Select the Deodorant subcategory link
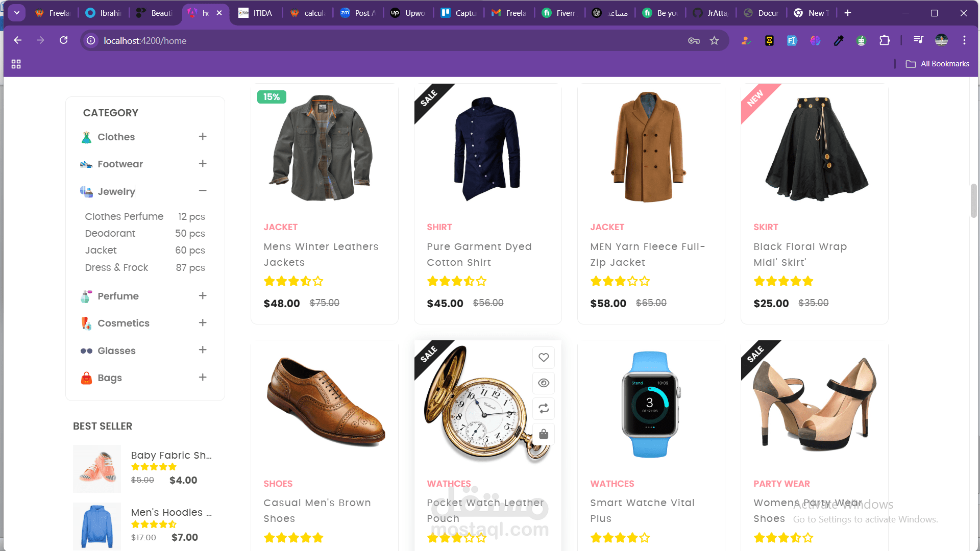 pos(110,234)
